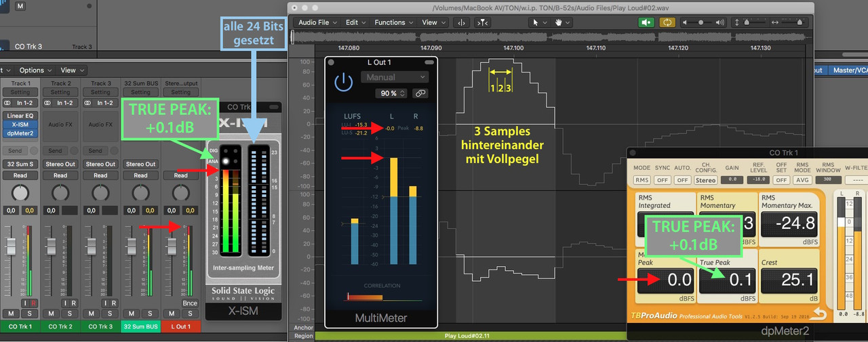Open the View menu in file editor
Viewport: 868px width, 342px height.
[x=433, y=22]
